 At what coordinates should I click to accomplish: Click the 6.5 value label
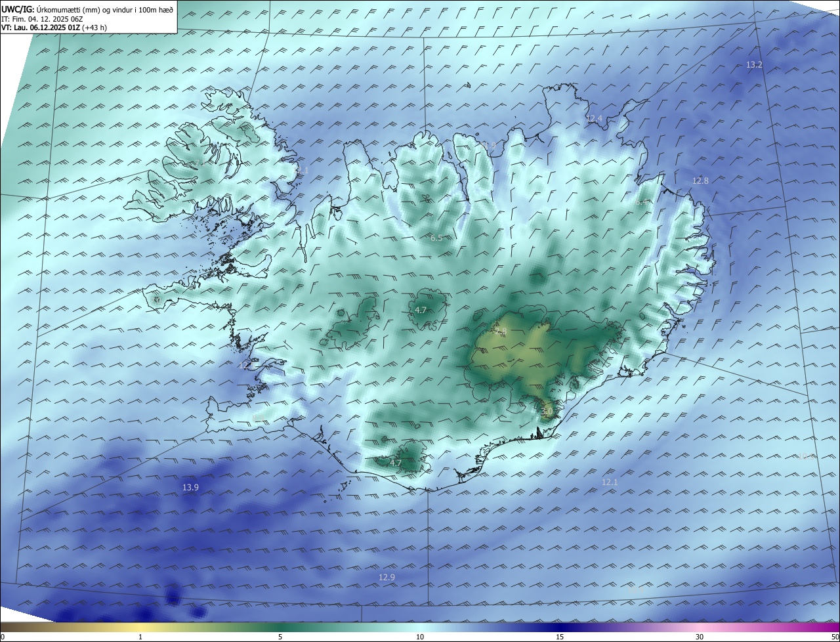point(436,238)
